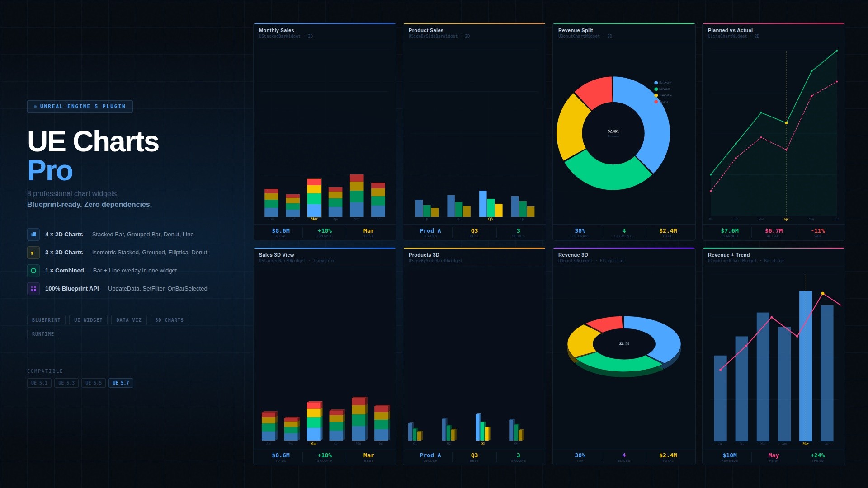The height and width of the screenshot is (488, 868).
Task: Click the +24% trend value
Action: (x=818, y=455)
